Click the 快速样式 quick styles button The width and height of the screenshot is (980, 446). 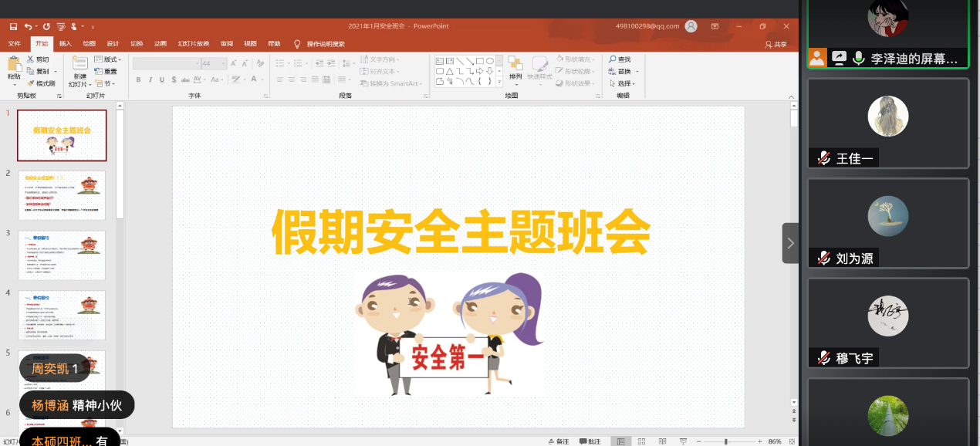click(540, 69)
